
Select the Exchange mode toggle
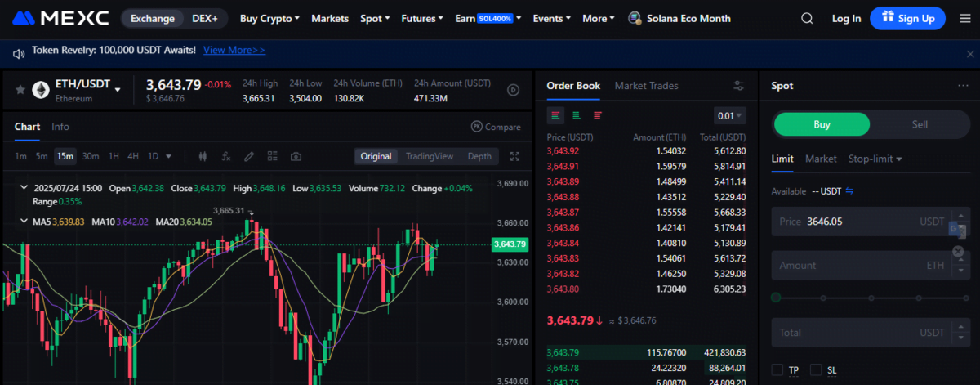pyautogui.click(x=152, y=18)
